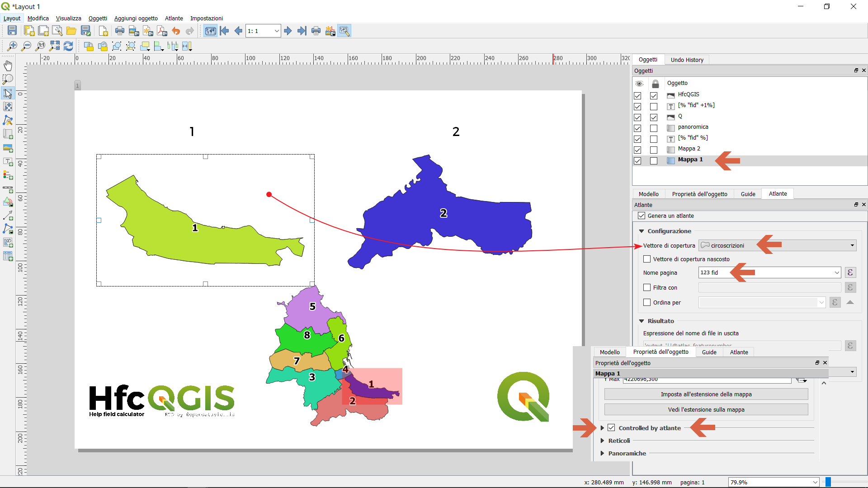868x488 pixels.
Task: Select the Pan layout hand tool
Action: pos(8,66)
